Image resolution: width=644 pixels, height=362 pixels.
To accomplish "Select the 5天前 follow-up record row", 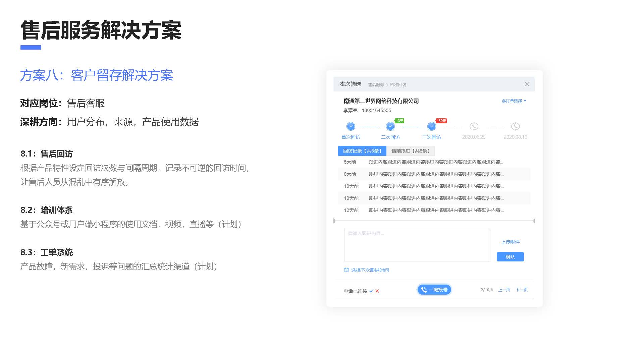I will (x=434, y=162).
